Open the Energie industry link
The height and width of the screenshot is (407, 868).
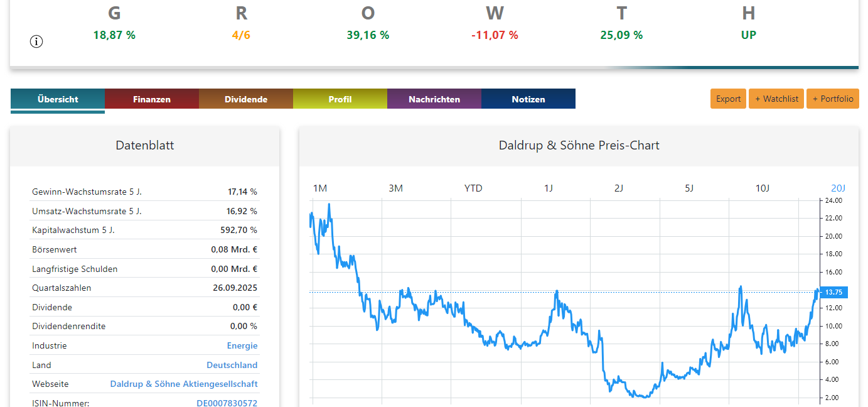pyautogui.click(x=242, y=346)
